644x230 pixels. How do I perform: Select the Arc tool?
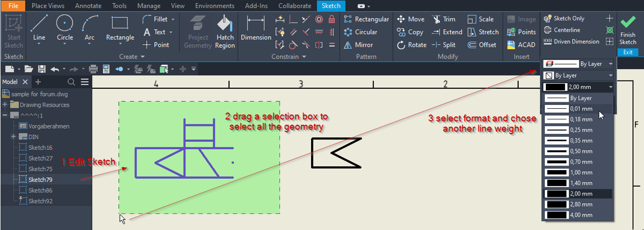click(x=89, y=27)
